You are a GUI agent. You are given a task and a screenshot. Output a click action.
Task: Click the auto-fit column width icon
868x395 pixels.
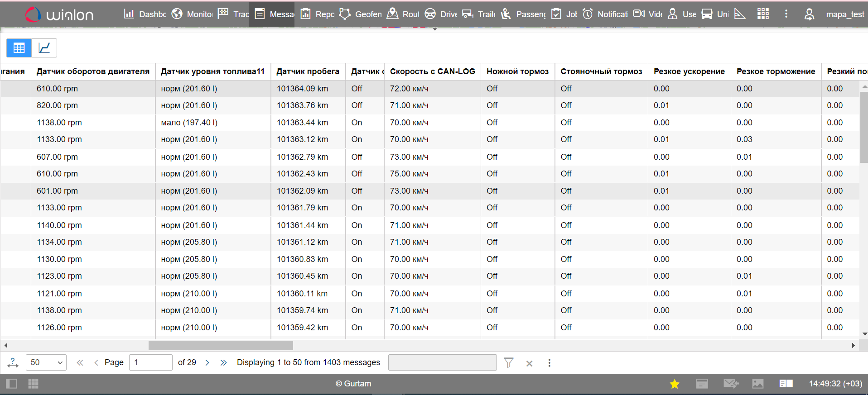coord(13,362)
